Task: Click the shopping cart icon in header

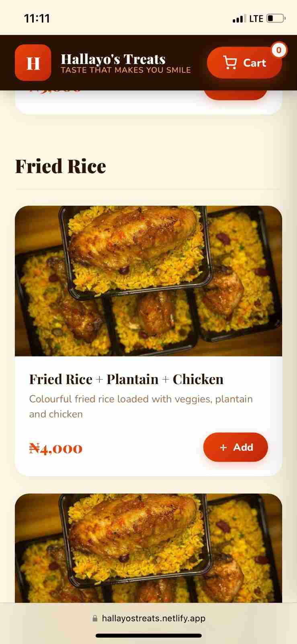Action: [x=230, y=63]
